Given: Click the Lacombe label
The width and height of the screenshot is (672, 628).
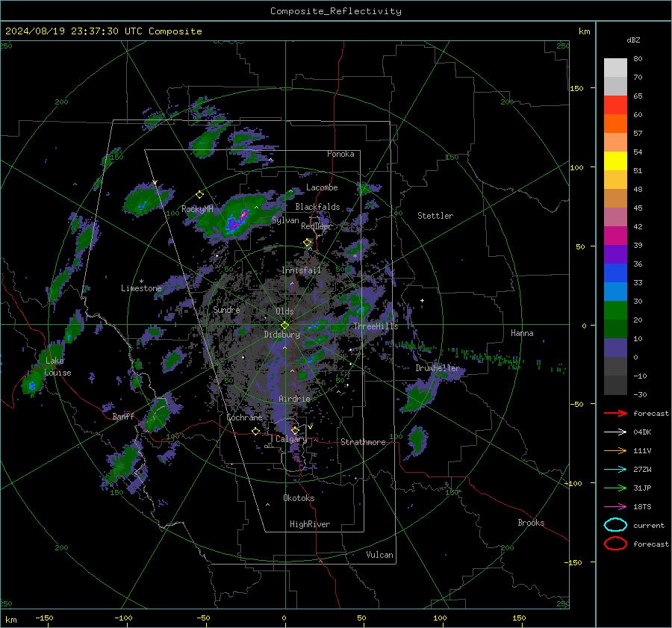Looking at the screenshot, I should (x=322, y=187).
